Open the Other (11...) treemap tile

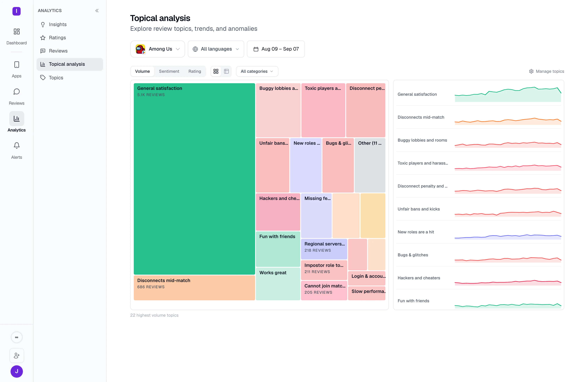[x=370, y=165]
